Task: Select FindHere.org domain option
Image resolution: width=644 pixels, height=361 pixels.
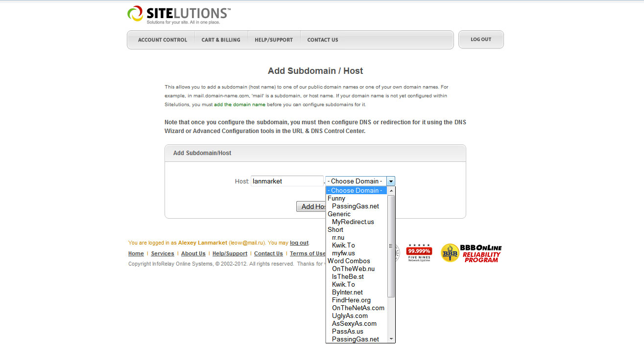Action: point(351,300)
